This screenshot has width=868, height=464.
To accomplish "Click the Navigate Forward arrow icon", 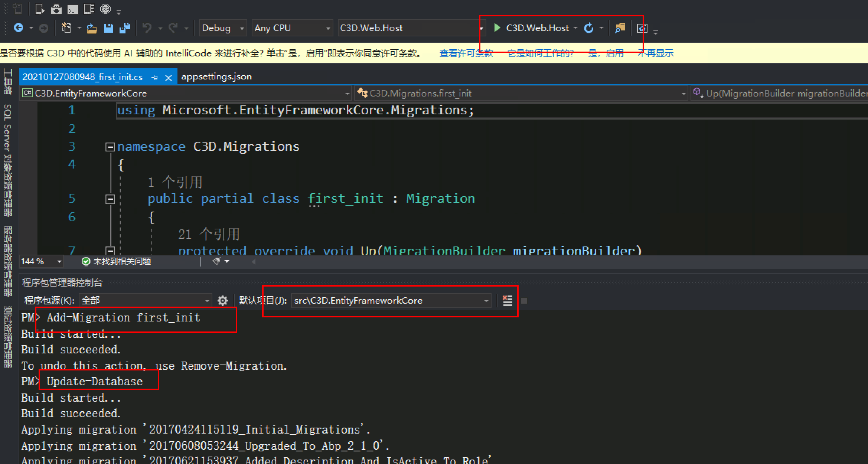I will pyautogui.click(x=44, y=28).
